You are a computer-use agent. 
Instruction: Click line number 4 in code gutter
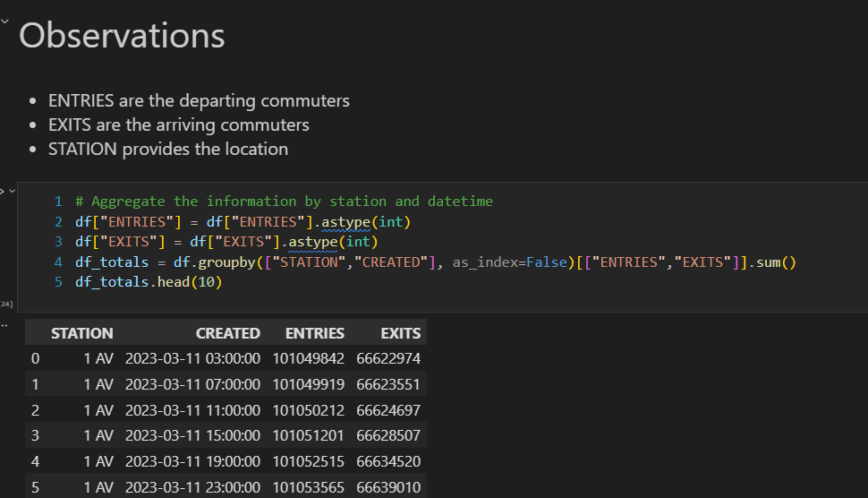tap(58, 262)
